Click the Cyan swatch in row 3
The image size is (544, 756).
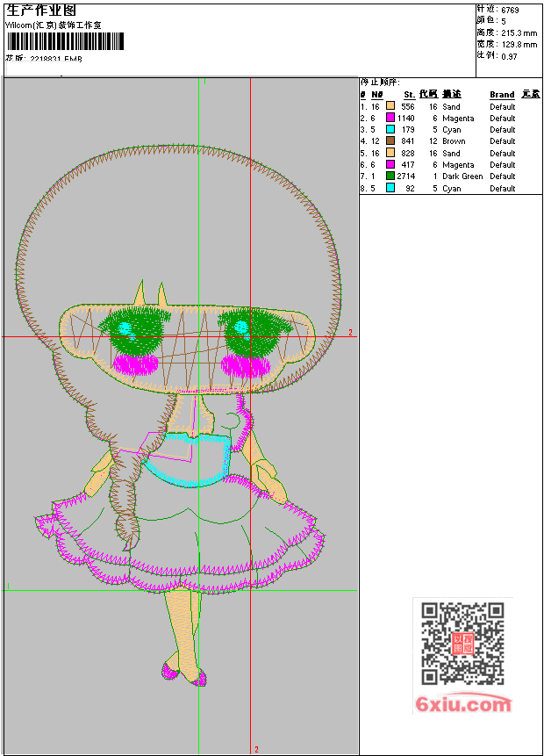pos(390,129)
